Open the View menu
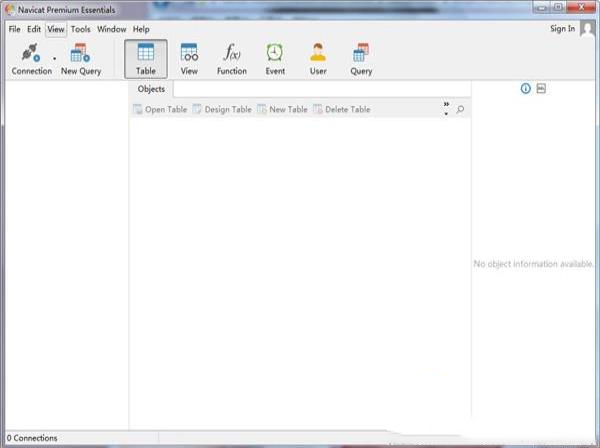Image resolution: width=600 pixels, height=448 pixels. (56, 29)
